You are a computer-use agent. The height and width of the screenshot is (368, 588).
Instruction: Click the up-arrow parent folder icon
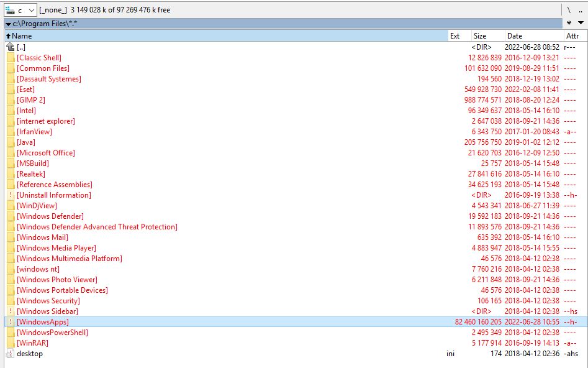10,47
